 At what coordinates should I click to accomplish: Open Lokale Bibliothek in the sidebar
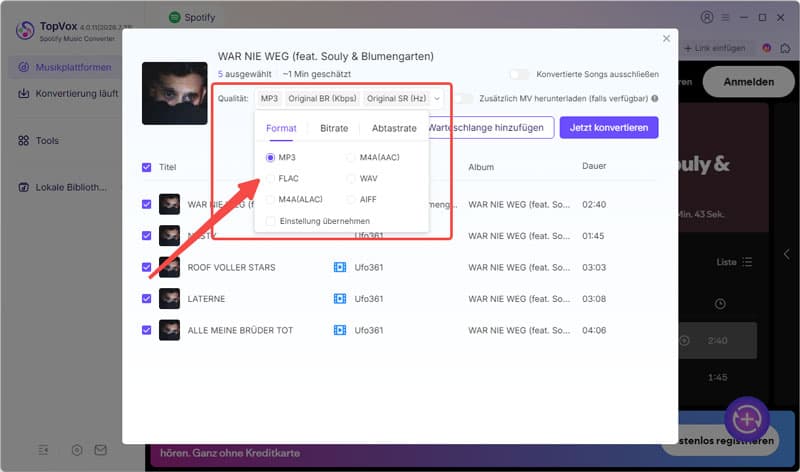click(62, 187)
